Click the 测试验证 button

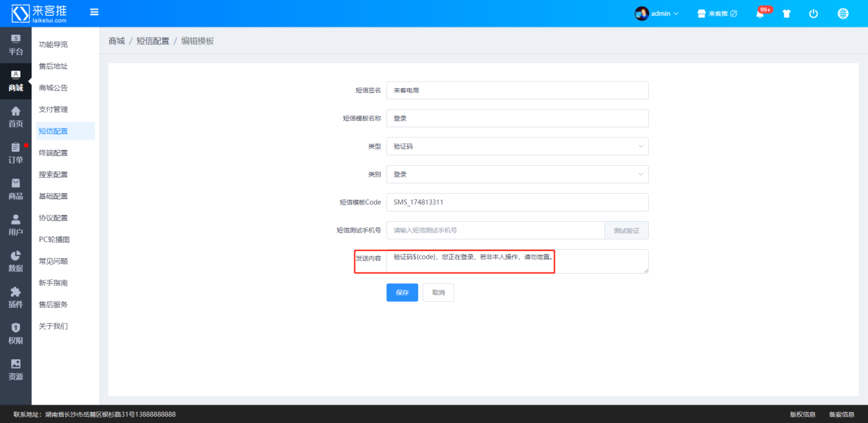tap(626, 231)
